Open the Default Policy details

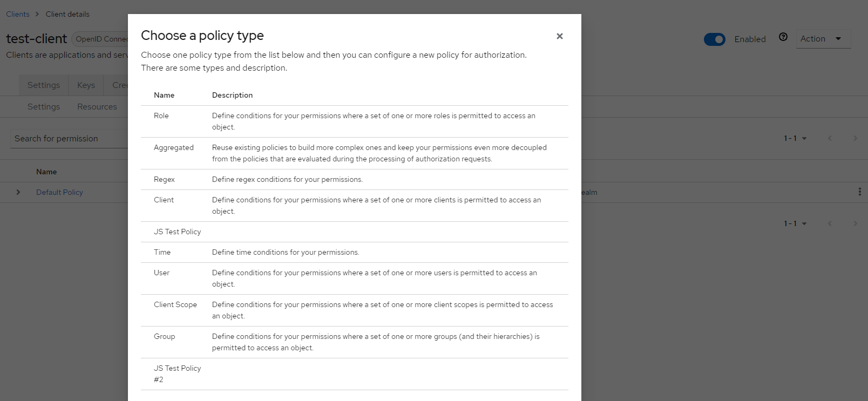tap(59, 192)
